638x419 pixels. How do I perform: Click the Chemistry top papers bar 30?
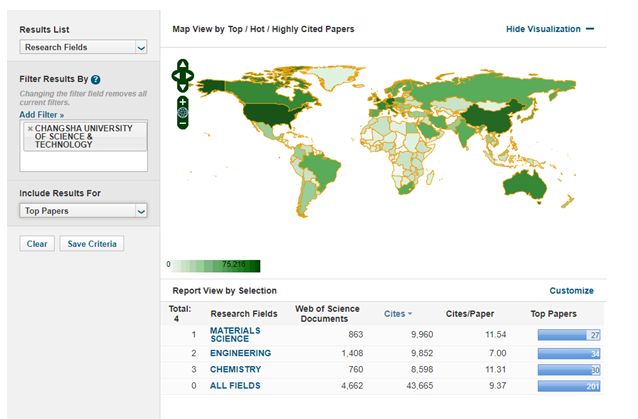569,370
